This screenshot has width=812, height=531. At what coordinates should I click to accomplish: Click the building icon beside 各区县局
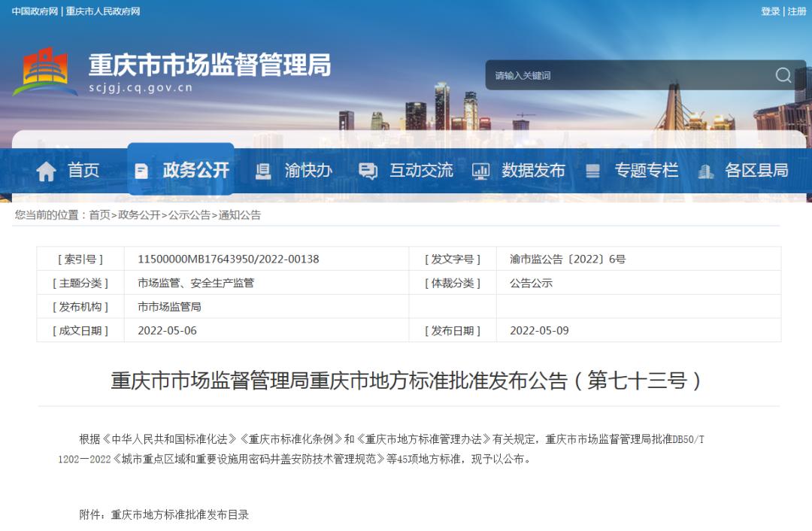(x=705, y=171)
